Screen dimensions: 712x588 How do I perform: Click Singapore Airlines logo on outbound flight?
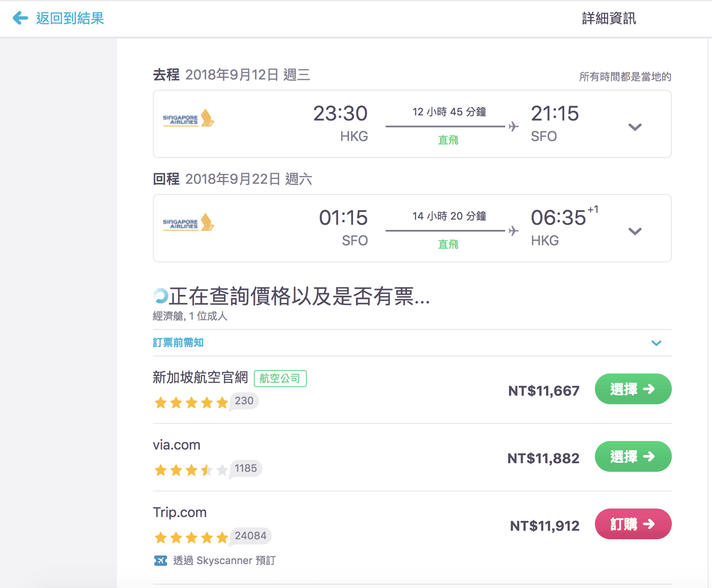[x=188, y=118]
